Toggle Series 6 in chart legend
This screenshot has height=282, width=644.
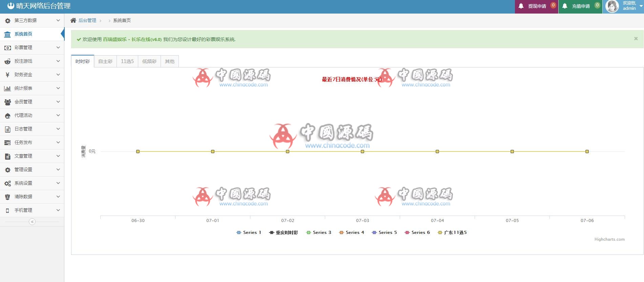coord(417,233)
